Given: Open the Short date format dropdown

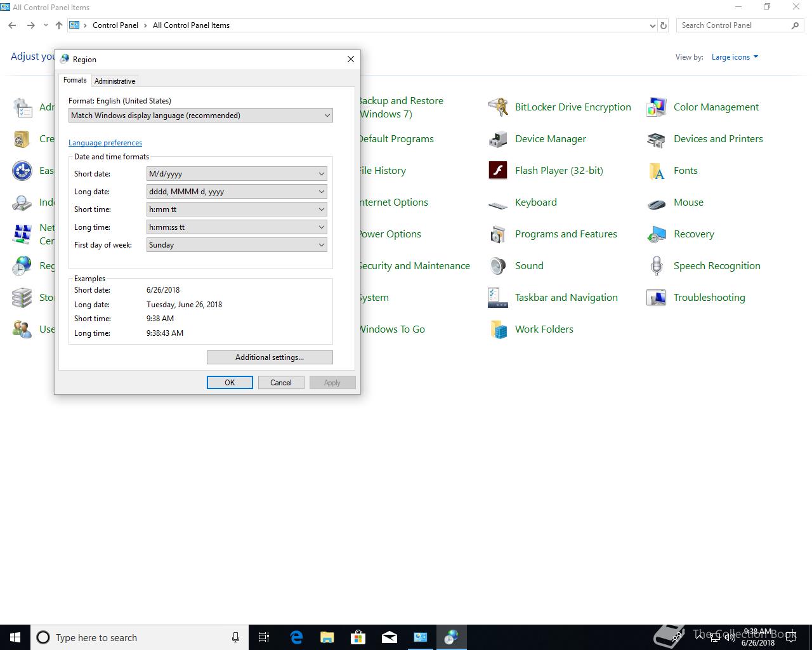Looking at the screenshot, I should click(x=237, y=174).
